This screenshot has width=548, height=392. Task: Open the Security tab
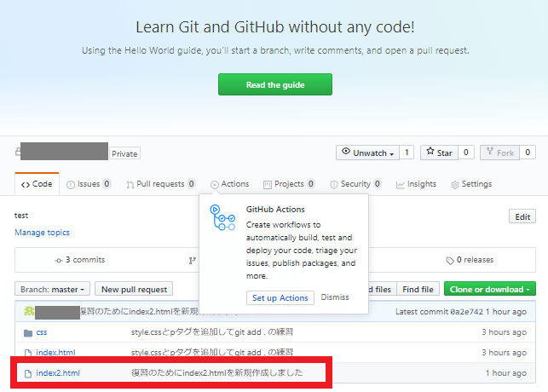coord(355,184)
